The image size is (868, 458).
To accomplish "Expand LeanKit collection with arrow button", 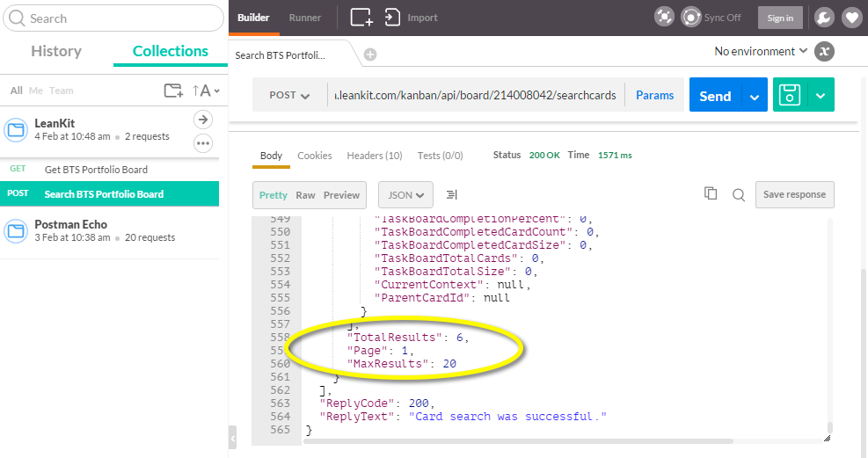I will tap(203, 120).
